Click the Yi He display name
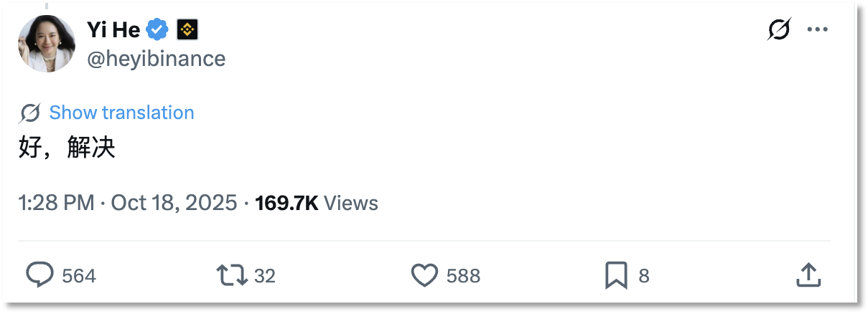Image resolution: width=868 pixels, height=314 pixels. point(113,29)
